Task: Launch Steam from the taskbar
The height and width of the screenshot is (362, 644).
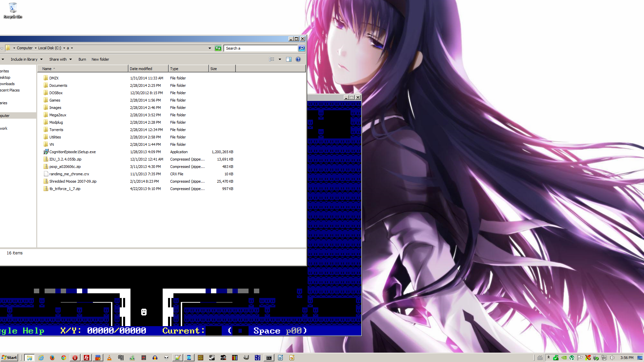Action: pos(212,358)
